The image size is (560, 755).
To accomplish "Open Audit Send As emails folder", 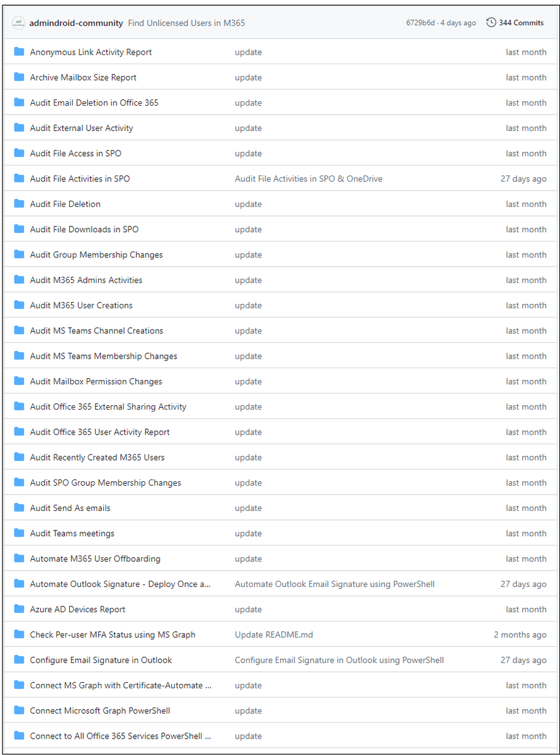I will coord(70,508).
